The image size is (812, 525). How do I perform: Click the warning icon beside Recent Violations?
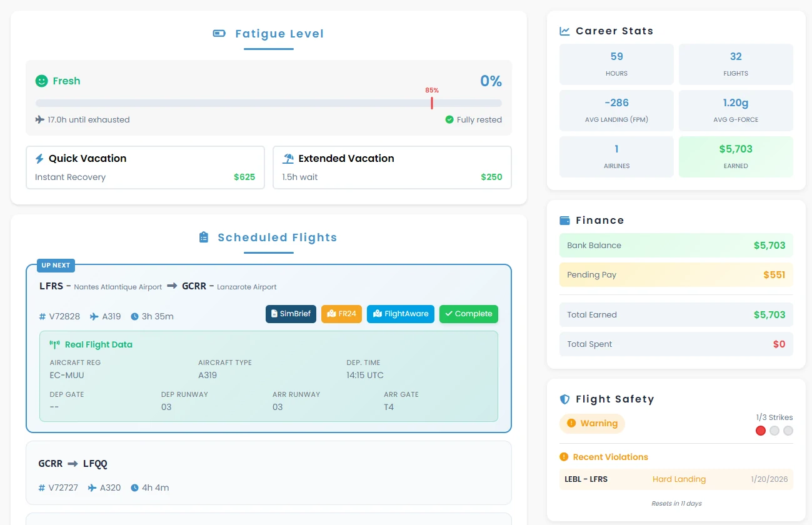564,457
